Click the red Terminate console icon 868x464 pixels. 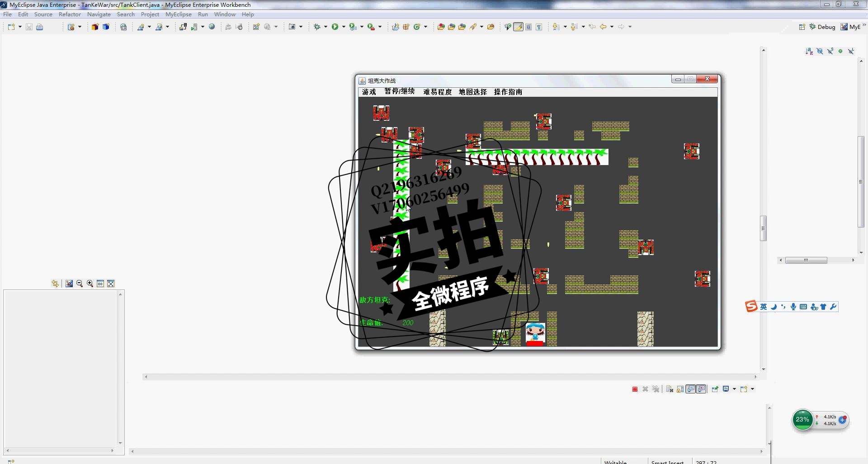[635, 389]
